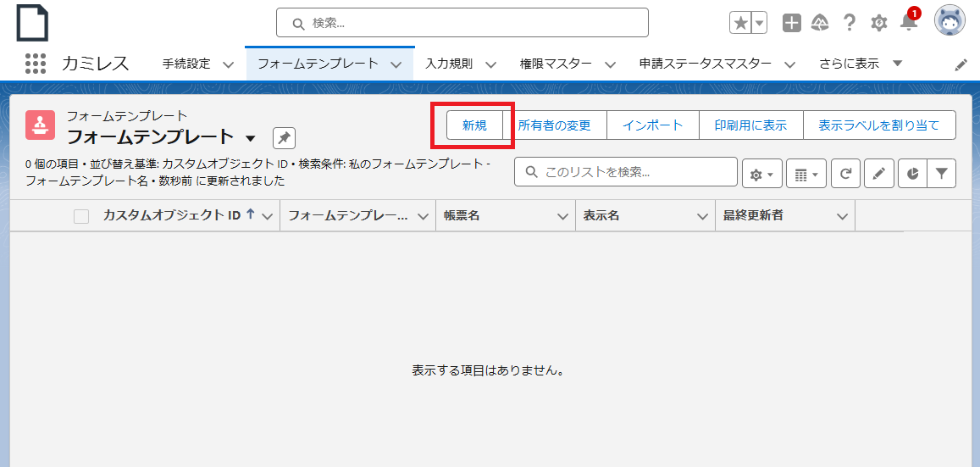
Task: Open the notifications bell
Action: pyautogui.click(x=908, y=23)
